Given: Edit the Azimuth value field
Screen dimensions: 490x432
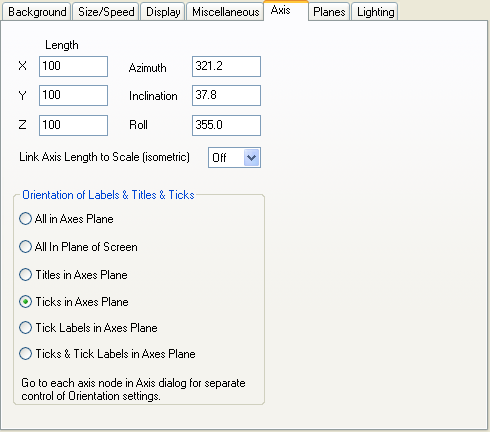Looking at the screenshot, I should [226, 66].
